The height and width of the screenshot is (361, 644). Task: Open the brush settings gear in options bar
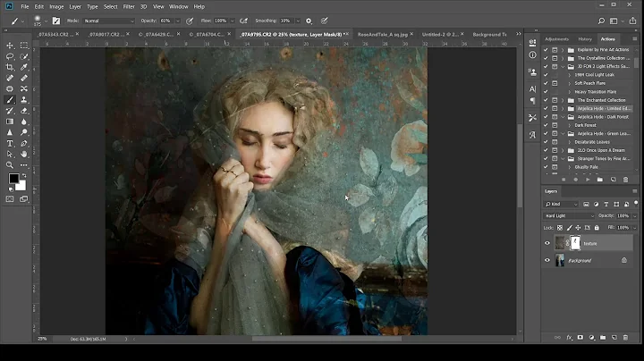(x=309, y=20)
